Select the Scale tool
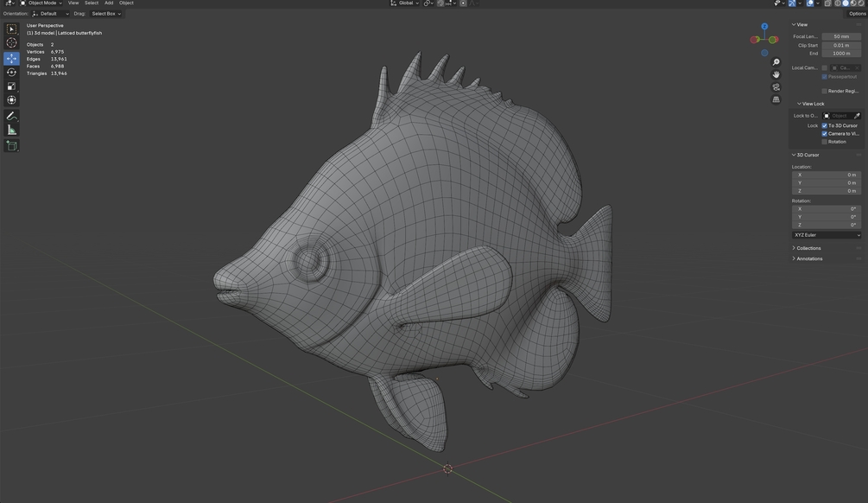The image size is (868, 503). (11, 86)
